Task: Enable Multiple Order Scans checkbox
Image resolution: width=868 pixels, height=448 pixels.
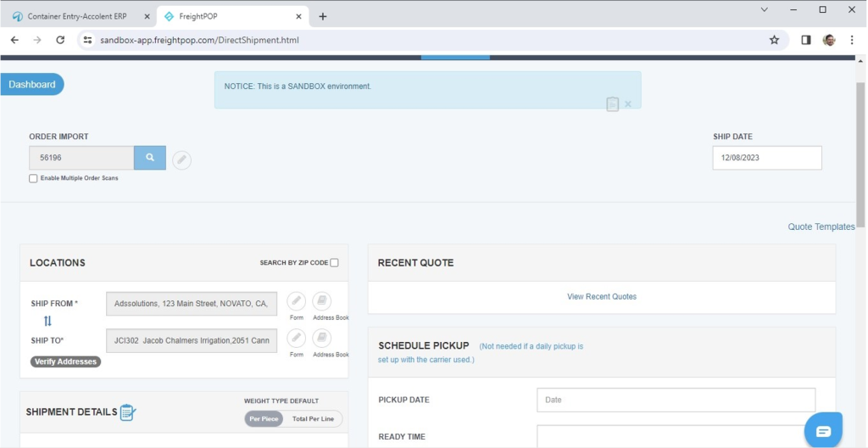Action: coord(33,178)
